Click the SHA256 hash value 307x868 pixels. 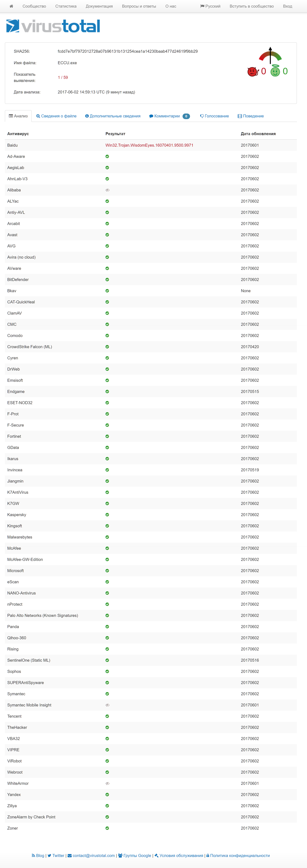click(x=128, y=51)
